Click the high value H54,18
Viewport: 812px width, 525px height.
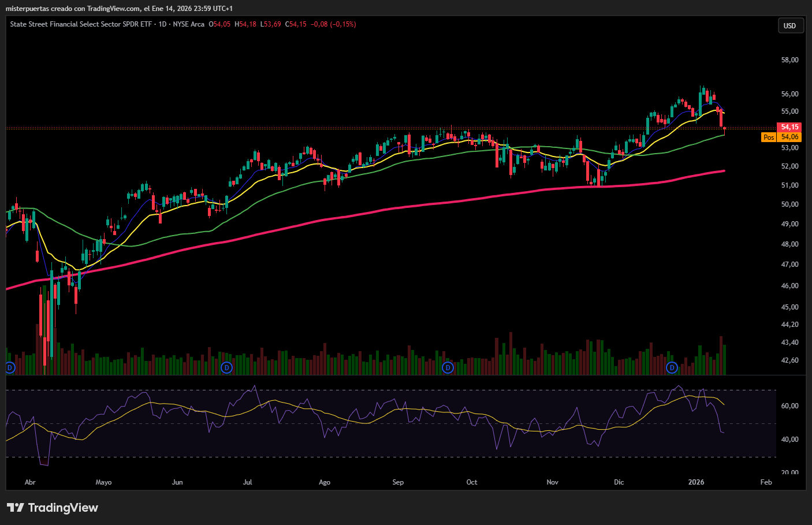pyautogui.click(x=245, y=24)
